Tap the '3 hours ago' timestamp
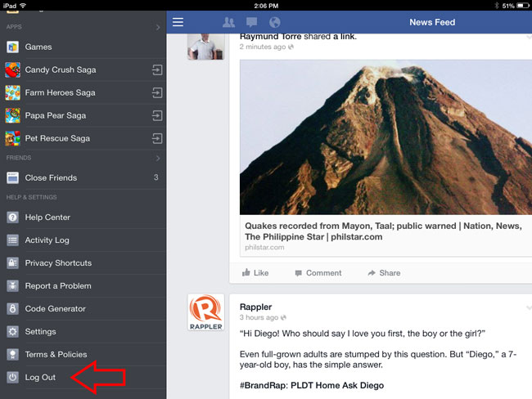 [259, 317]
